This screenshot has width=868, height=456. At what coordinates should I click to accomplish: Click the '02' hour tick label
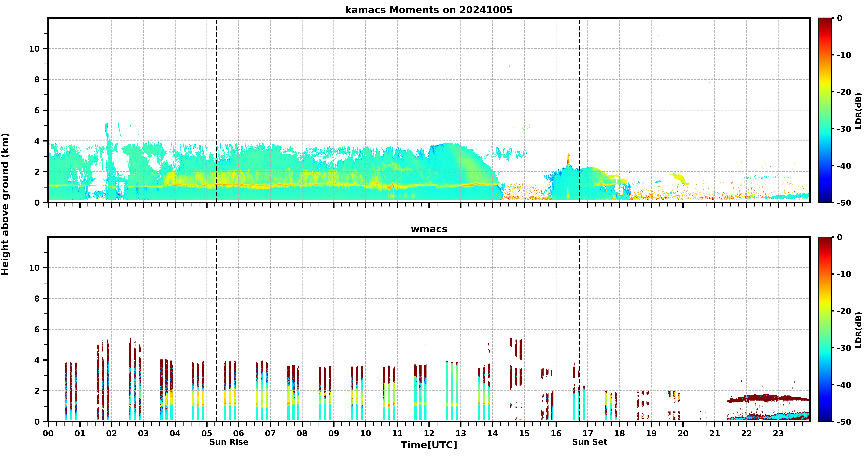112,433
